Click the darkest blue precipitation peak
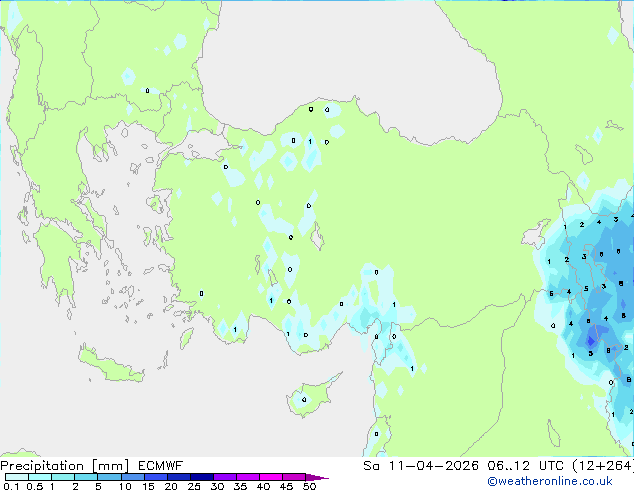634x490 pixels. pos(591,341)
